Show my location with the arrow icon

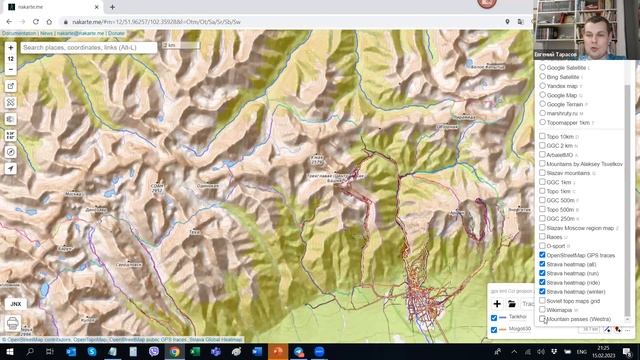(x=11, y=169)
